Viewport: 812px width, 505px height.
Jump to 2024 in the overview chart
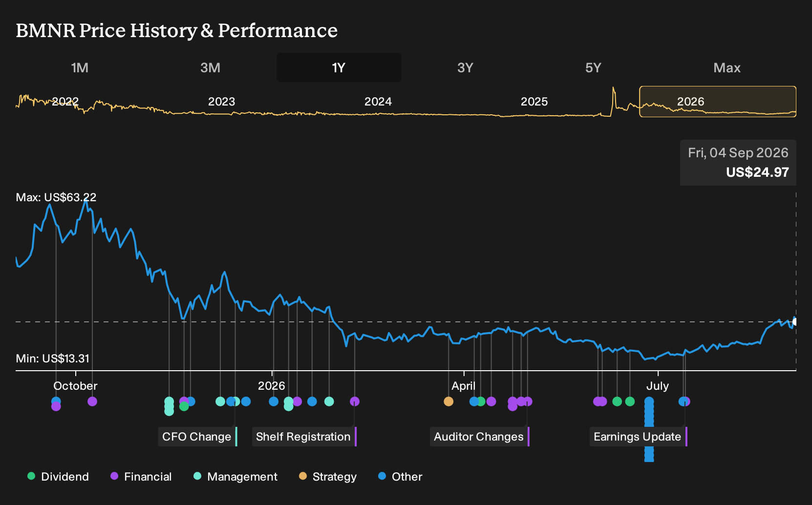378,102
